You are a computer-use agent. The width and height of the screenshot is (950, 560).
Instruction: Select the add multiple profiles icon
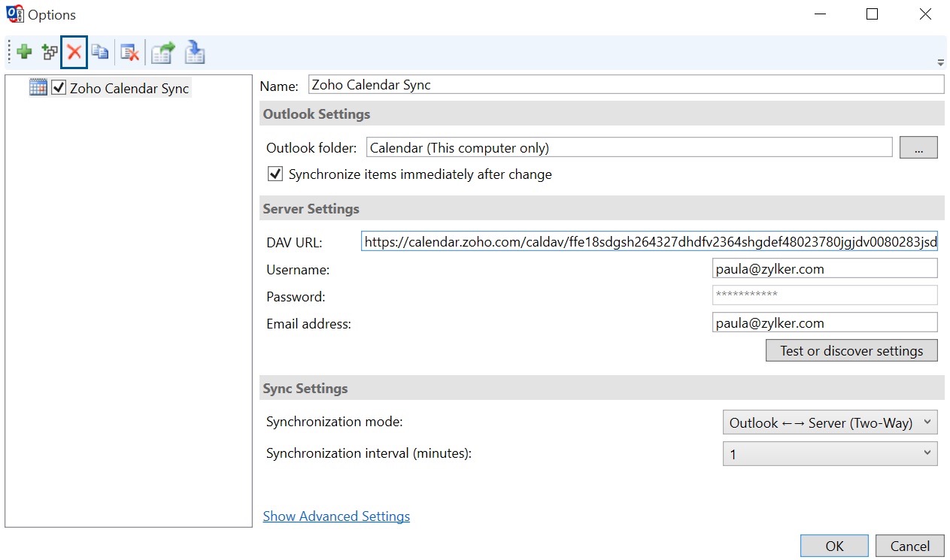coord(50,51)
